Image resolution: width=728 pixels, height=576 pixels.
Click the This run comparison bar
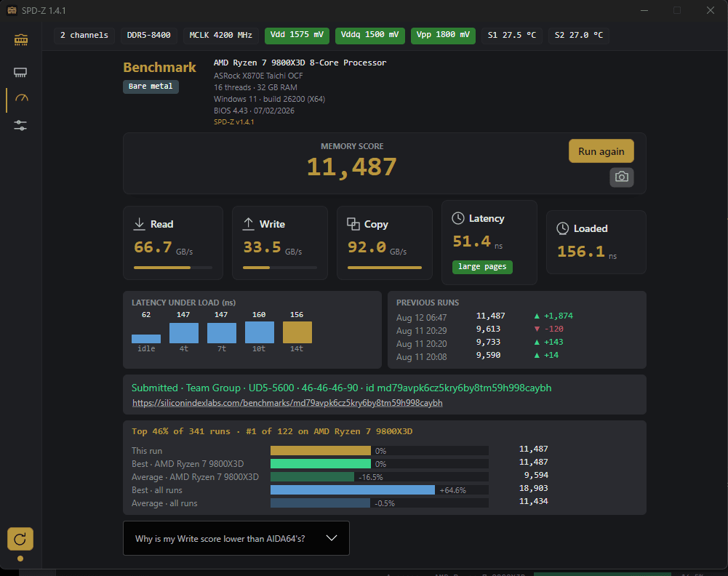pyautogui.click(x=320, y=451)
